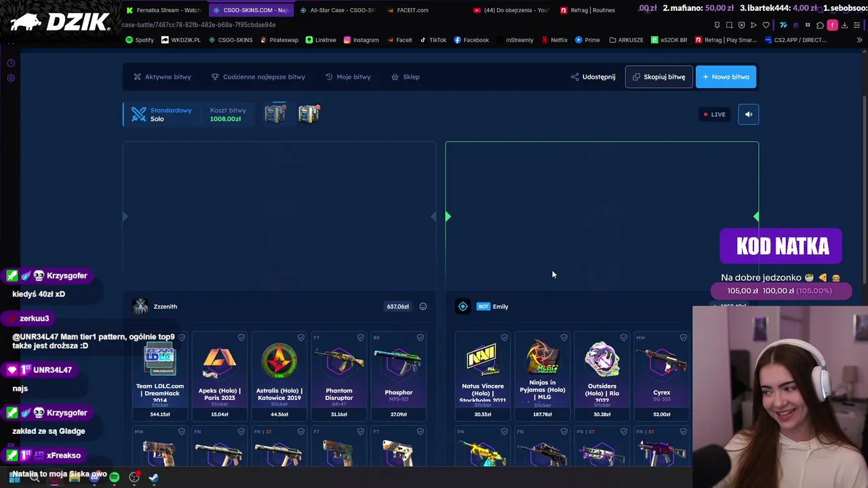Screen dimensions: 868x488
Task: Click the shield icon on the Outsiders (Holo) card
Action: coord(624,338)
